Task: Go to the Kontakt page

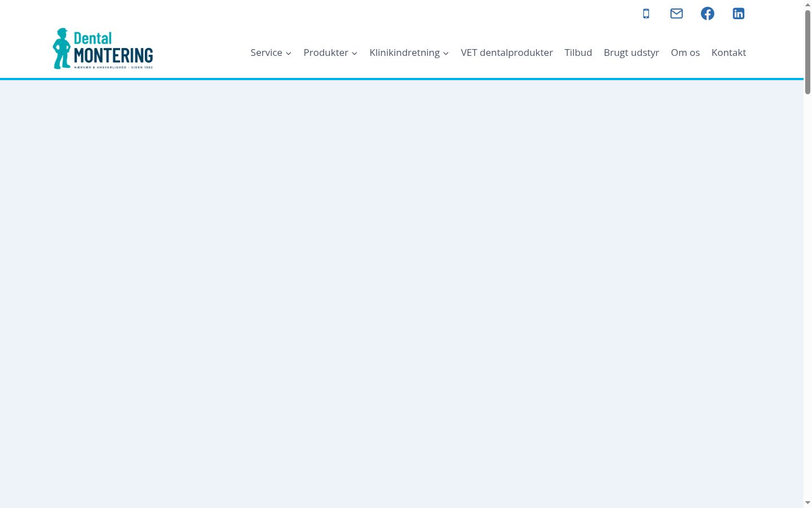Action: point(729,52)
